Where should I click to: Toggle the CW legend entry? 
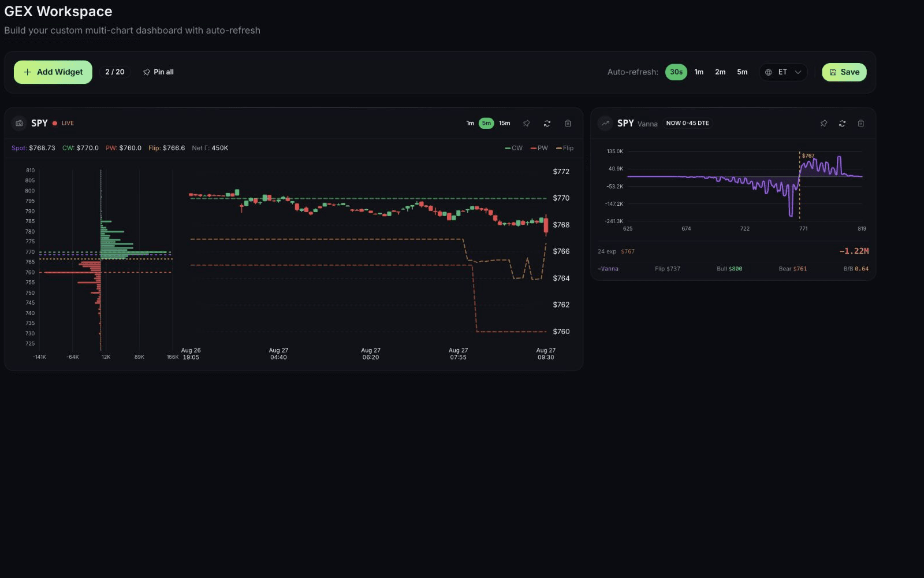[x=513, y=148]
